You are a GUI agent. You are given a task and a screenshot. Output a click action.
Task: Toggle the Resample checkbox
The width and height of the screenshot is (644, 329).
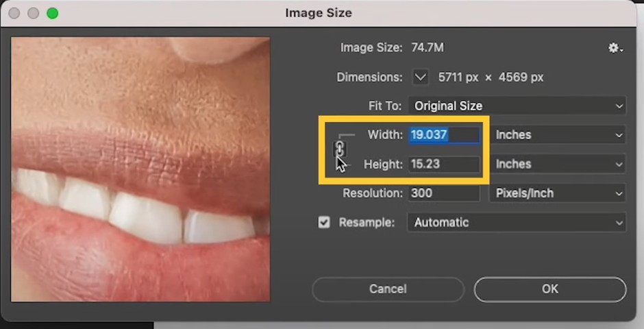coord(324,223)
